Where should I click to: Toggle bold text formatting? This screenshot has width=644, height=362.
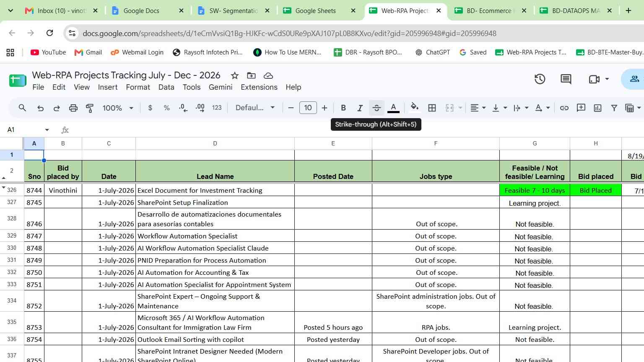[343, 108]
